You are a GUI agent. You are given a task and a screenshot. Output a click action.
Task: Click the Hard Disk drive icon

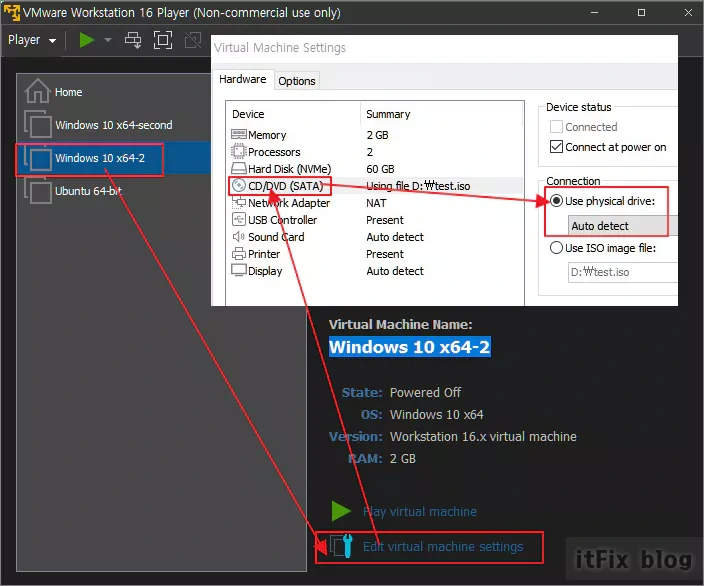coord(238,168)
